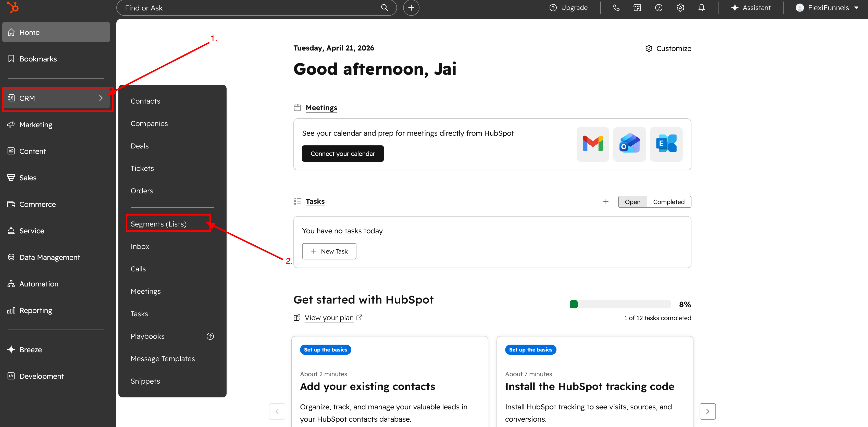Switch tasks view to Completed

coord(668,202)
